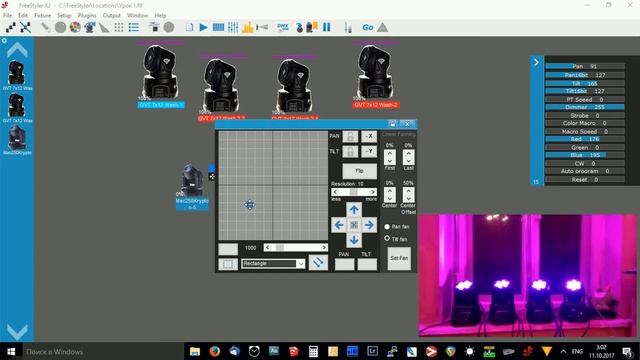This screenshot has height=360, width=640.
Task: Open the gobo wheel toolbar icon
Action: click(60, 27)
